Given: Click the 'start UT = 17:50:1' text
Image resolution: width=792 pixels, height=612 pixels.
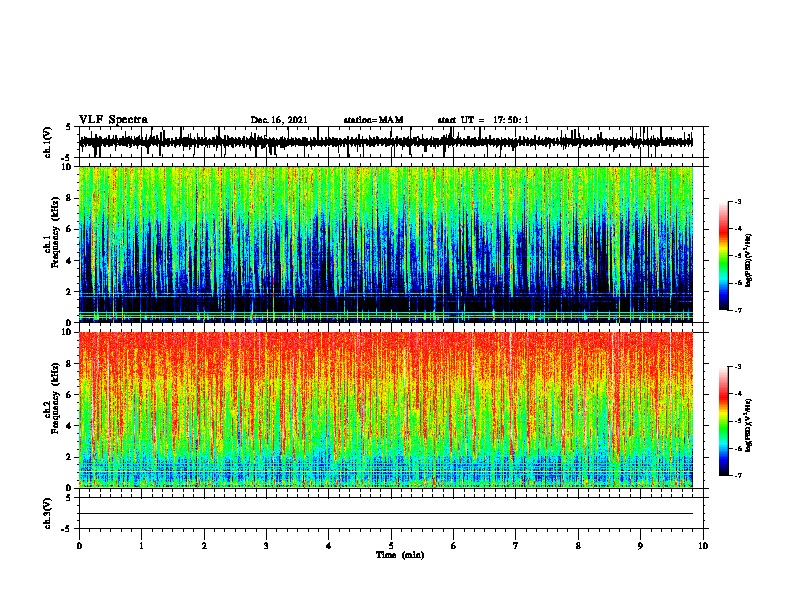Looking at the screenshot, I should click(x=483, y=120).
